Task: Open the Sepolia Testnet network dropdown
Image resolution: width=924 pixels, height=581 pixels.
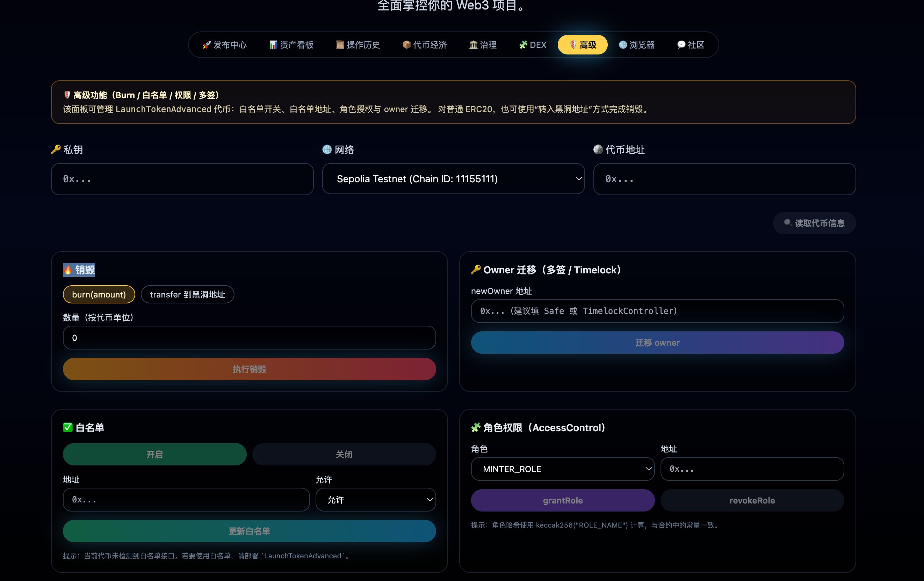Action: [453, 179]
